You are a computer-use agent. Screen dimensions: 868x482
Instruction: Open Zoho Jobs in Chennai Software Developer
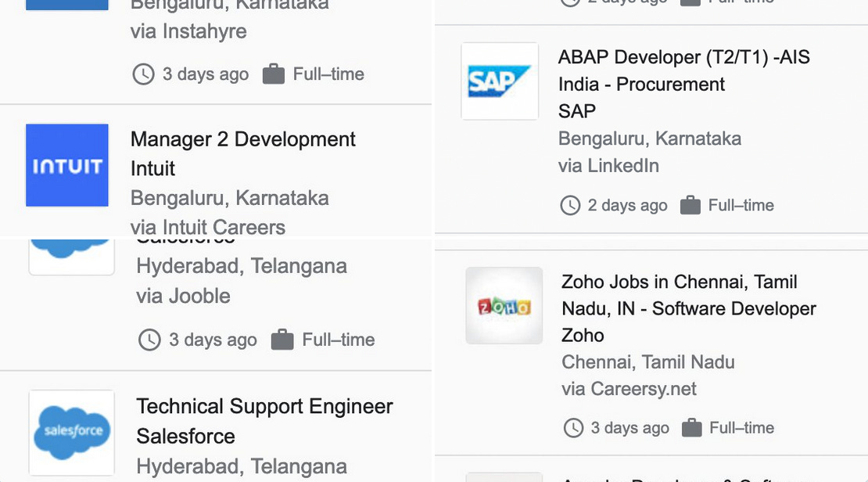click(x=689, y=295)
